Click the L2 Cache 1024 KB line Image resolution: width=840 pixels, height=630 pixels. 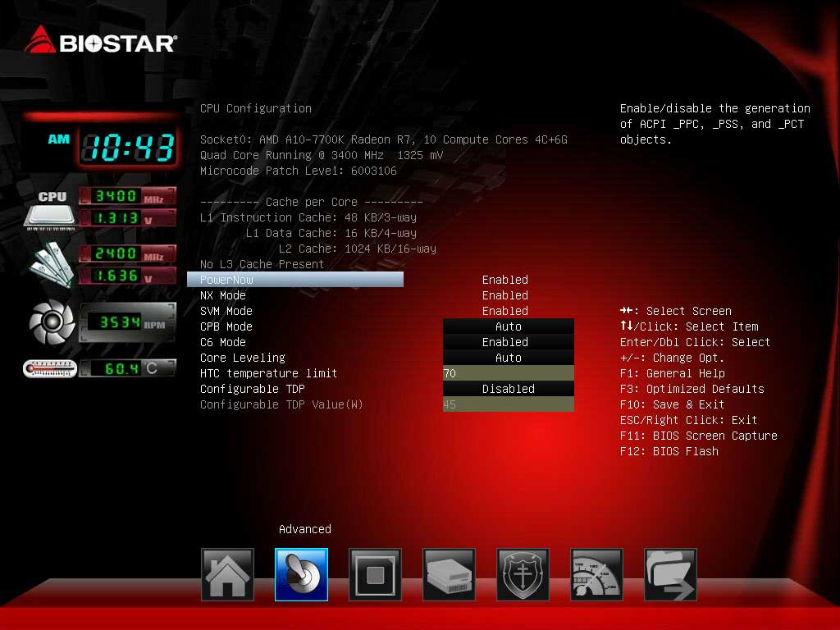[358, 249]
